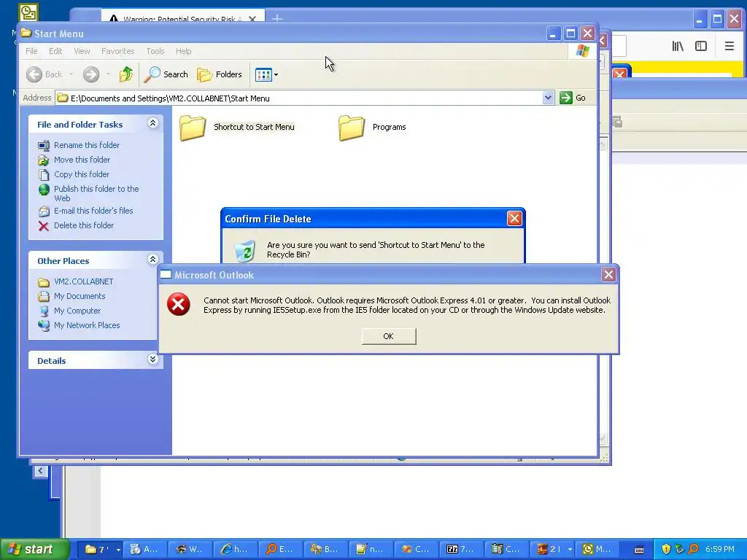The height and width of the screenshot is (560, 747).
Task: Open My Network Places link
Action: (x=87, y=325)
